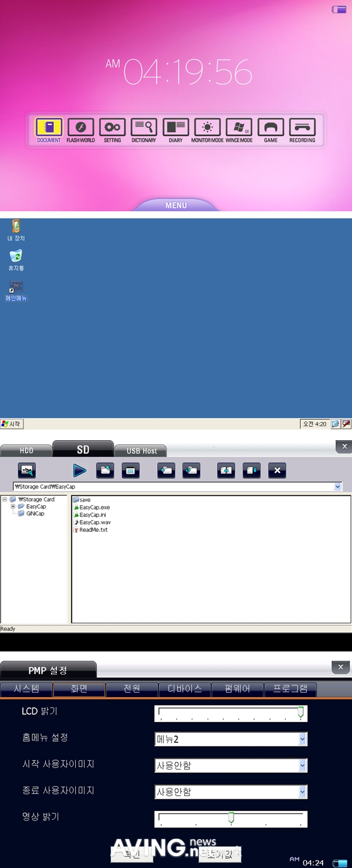The image size is (352, 868).
Task: Expand the Storage Card path dropdown
Action: (337, 487)
